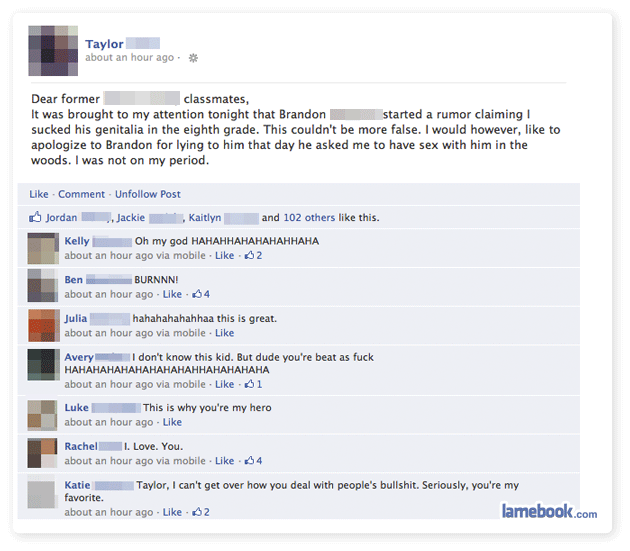Open Taylor's profile name link
Viewport: 630px width, 551px height.
pyautogui.click(x=104, y=43)
